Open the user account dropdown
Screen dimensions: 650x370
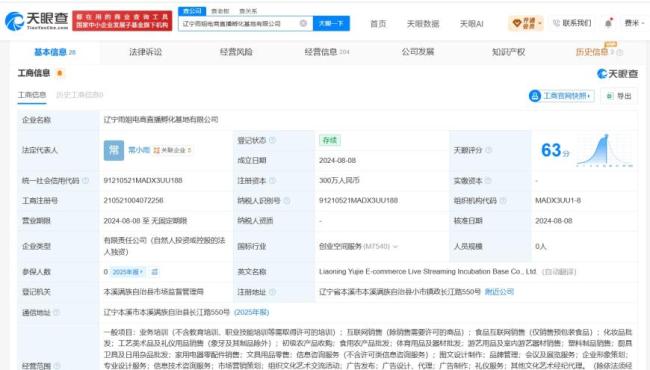tap(634, 23)
